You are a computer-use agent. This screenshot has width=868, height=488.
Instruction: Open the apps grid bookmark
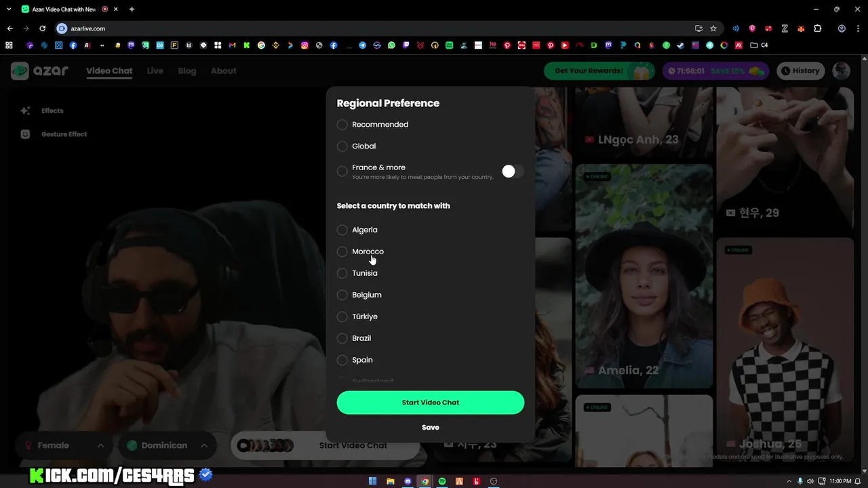point(9,45)
